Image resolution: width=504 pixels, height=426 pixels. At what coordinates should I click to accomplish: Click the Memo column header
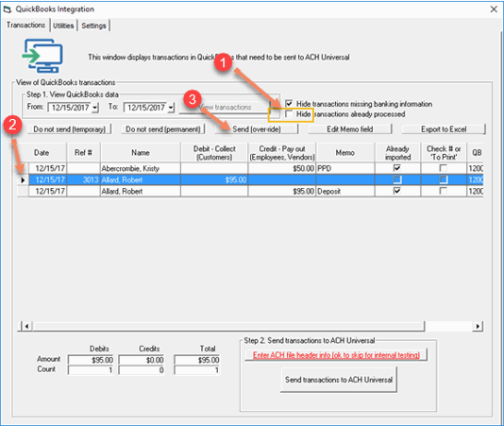345,152
